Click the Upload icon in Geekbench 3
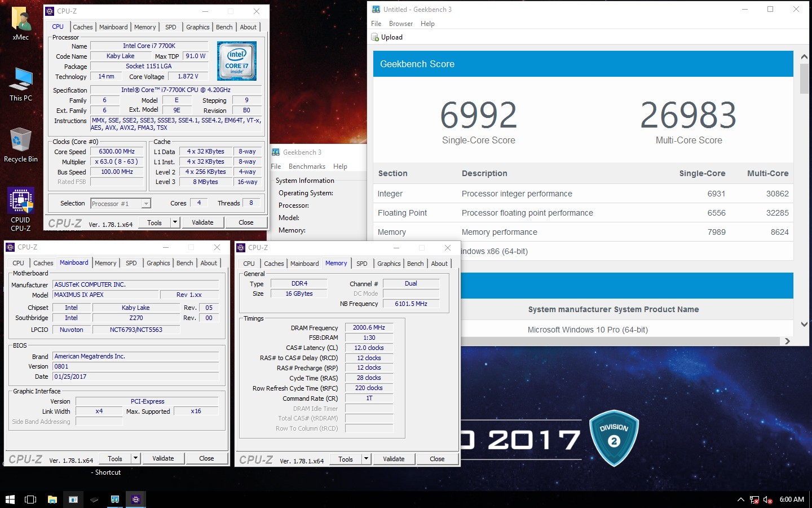This screenshot has height=508, width=812. tap(375, 37)
